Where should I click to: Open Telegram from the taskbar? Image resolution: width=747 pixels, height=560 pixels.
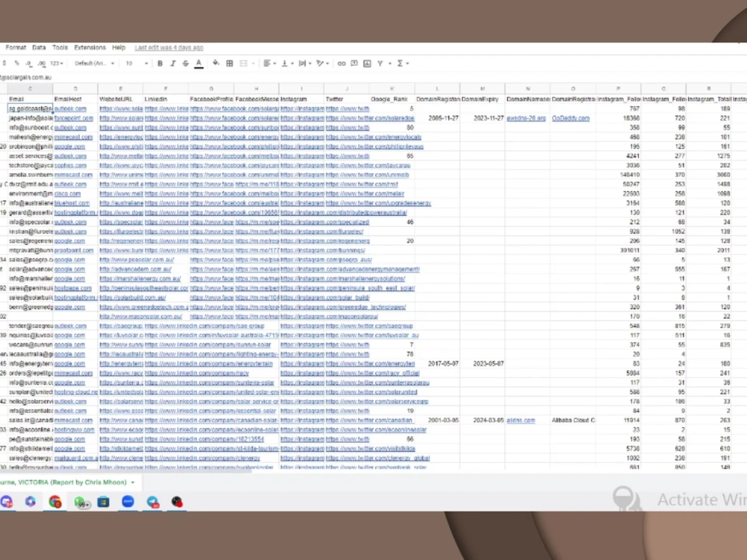(152, 502)
